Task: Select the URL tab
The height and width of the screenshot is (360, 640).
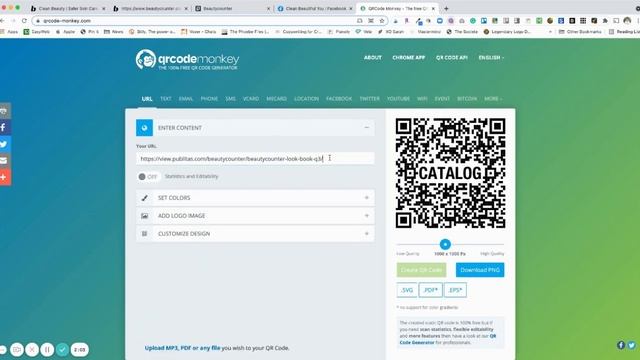Action: pos(147,99)
